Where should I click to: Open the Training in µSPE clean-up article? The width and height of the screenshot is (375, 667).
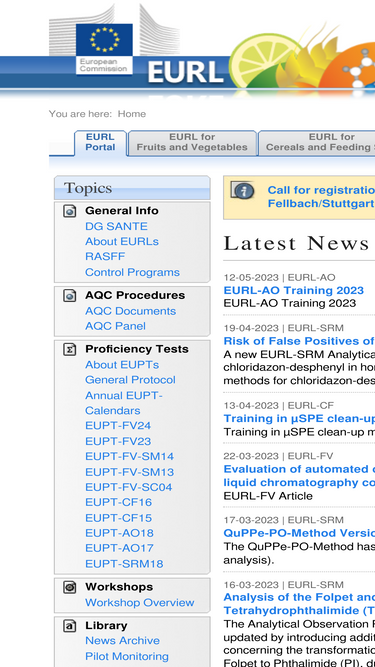click(x=299, y=419)
